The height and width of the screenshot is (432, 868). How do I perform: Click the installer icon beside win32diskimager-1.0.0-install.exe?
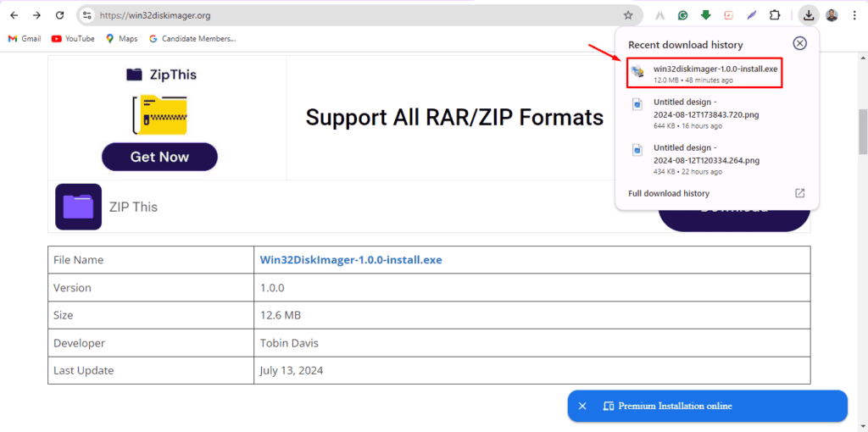pyautogui.click(x=638, y=71)
